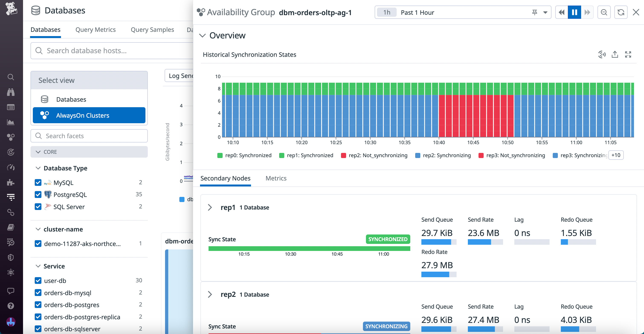Select the Metrics chart icon in sidebar

click(11, 122)
